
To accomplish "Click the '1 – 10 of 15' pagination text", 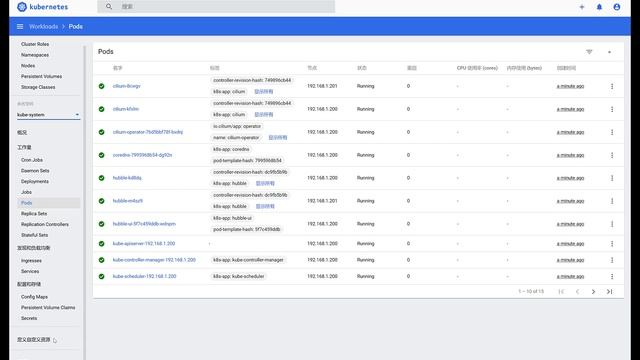I will tap(531, 291).
